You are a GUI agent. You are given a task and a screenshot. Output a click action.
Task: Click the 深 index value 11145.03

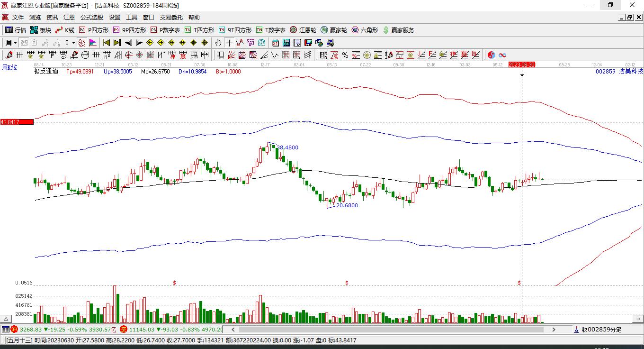click(142, 329)
